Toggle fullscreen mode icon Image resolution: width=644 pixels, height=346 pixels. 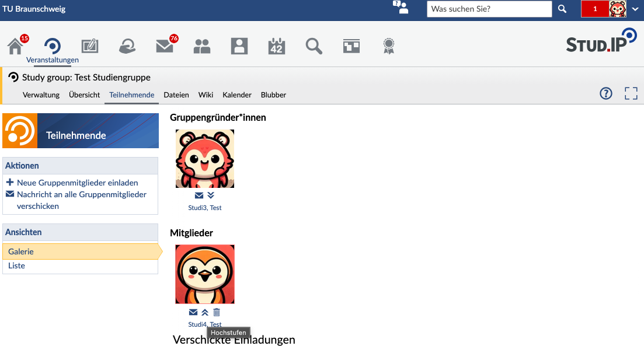(x=631, y=93)
